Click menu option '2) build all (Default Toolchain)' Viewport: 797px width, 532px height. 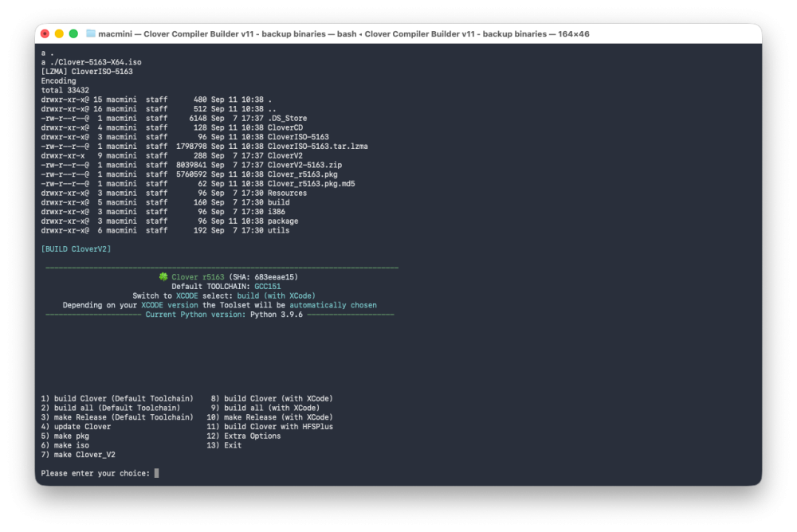110,408
